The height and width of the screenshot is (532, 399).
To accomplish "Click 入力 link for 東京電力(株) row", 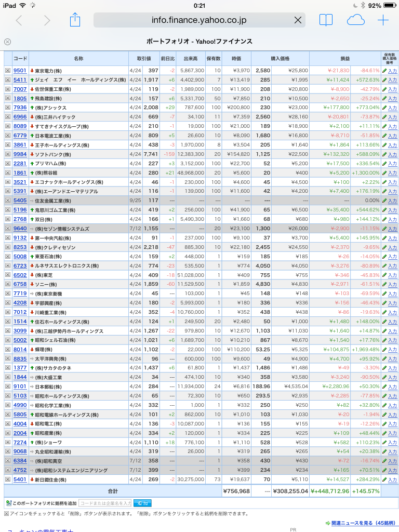I will [x=392, y=71].
